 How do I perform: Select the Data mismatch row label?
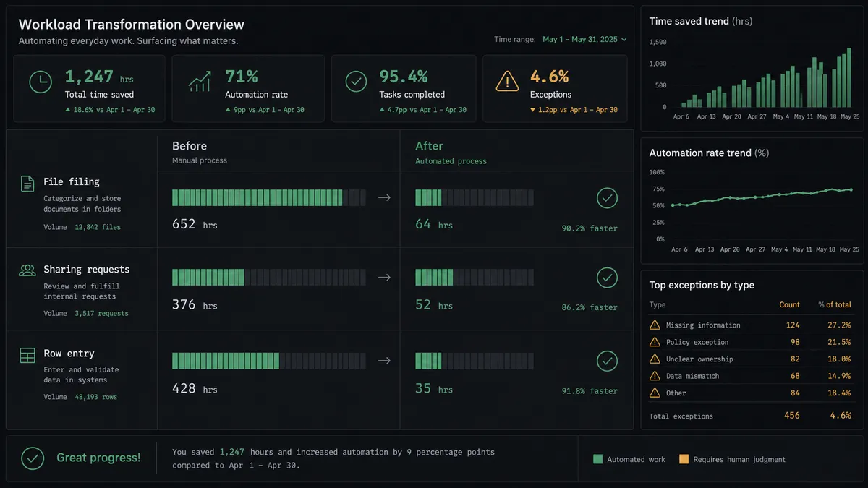pos(692,376)
